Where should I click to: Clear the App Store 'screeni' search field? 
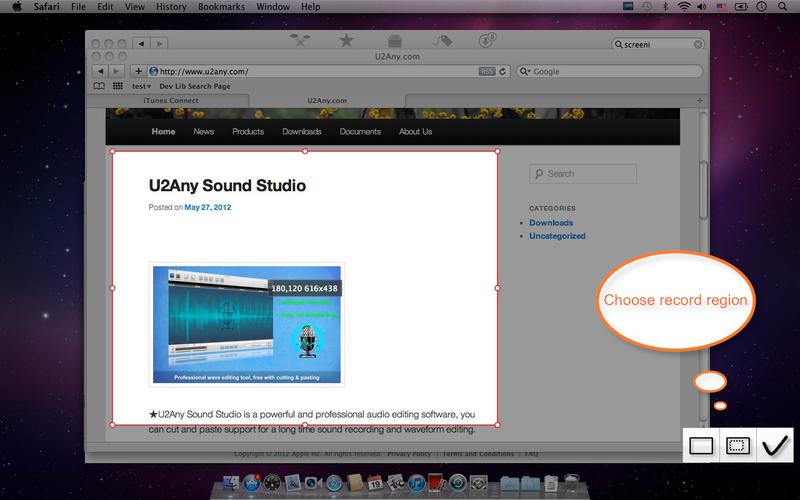pos(698,44)
